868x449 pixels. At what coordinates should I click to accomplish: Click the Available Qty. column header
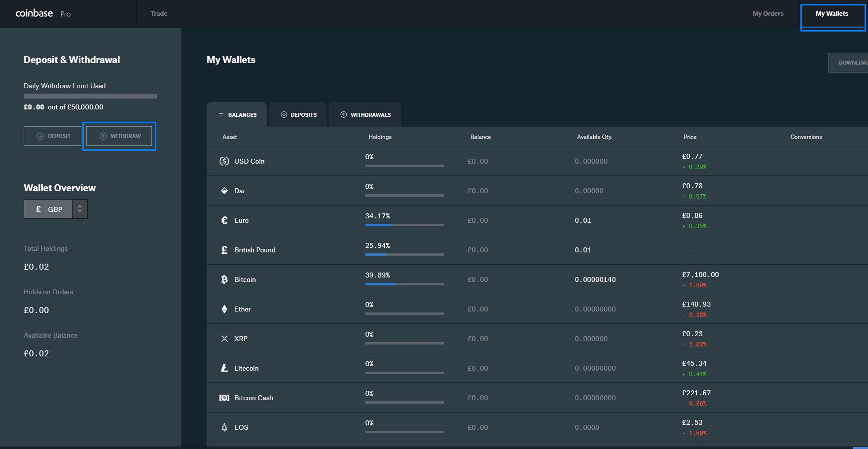click(594, 137)
